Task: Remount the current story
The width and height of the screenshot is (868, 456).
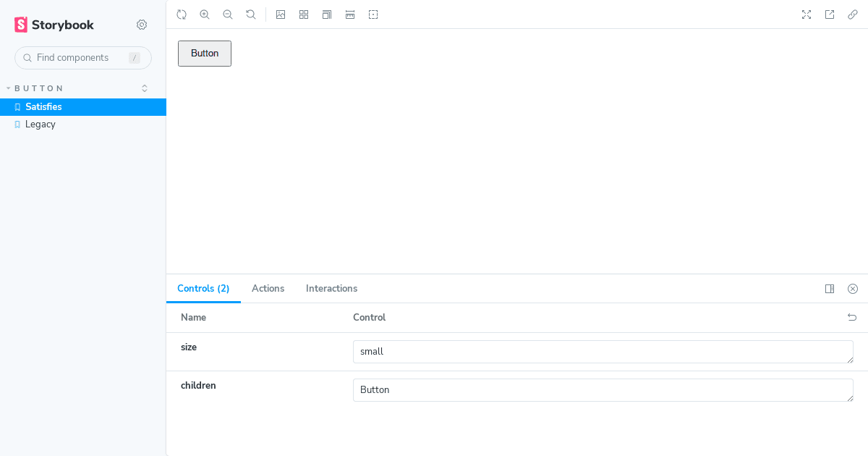Action: [182, 14]
